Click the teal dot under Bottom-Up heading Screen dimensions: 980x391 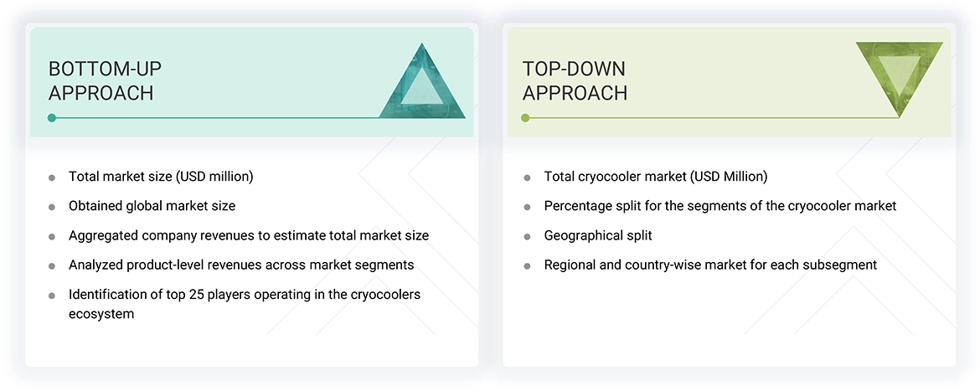coord(52,118)
